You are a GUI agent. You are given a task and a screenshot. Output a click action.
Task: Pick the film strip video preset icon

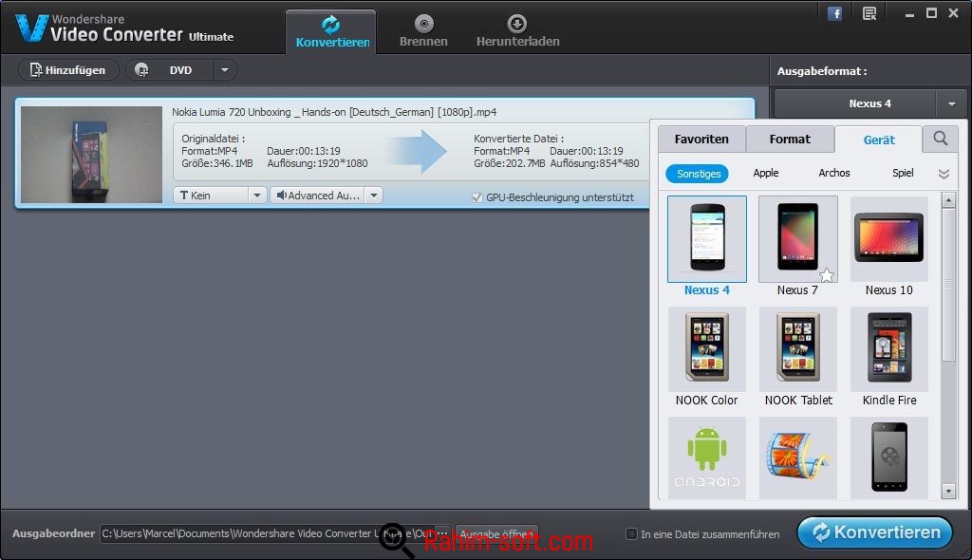coord(797,457)
